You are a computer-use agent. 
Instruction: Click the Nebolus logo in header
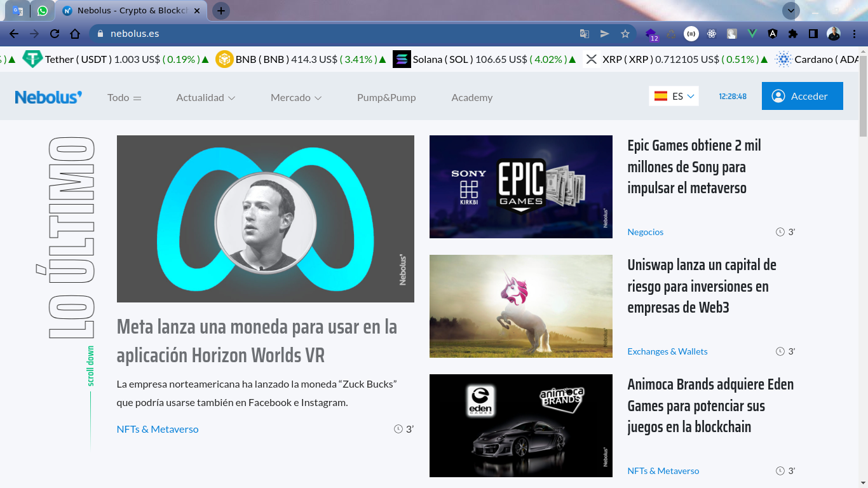tap(48, 97)
